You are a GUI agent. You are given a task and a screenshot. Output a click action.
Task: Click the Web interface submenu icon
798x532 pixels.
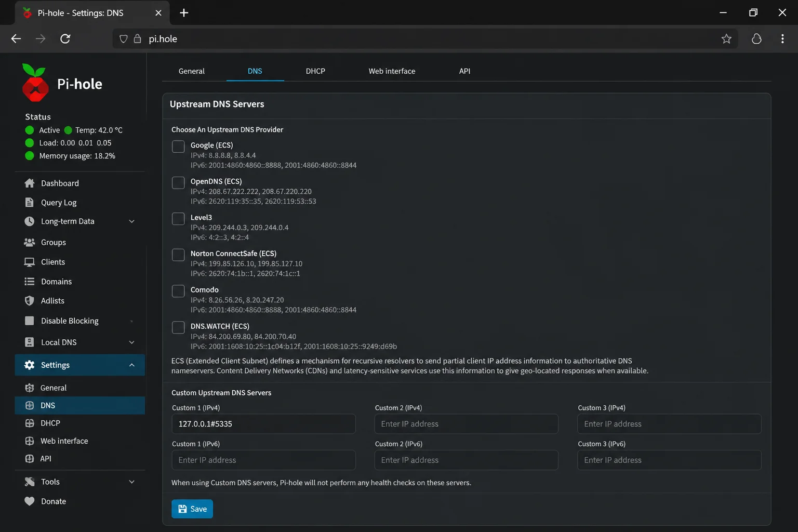pos(30,441)
